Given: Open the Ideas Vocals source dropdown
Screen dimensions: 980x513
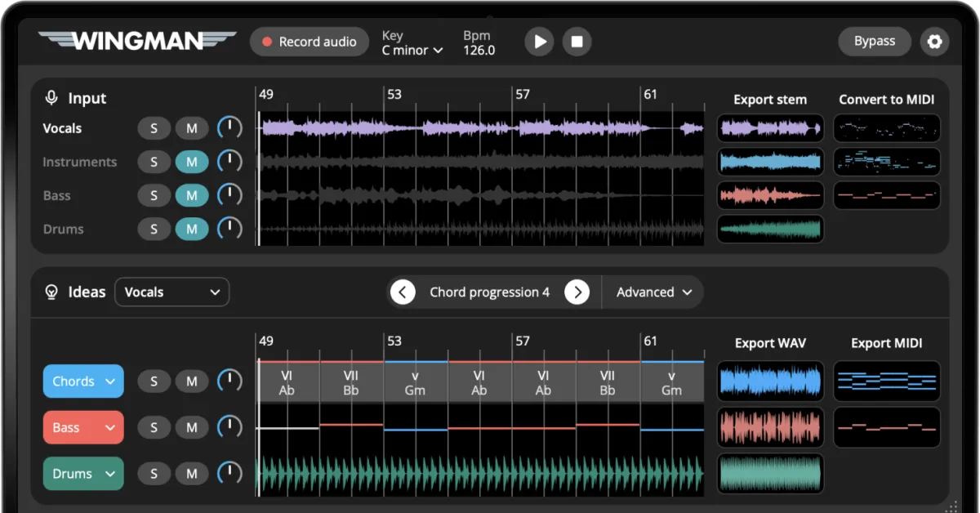Looking at the screenshot, I should click(172, 292).
